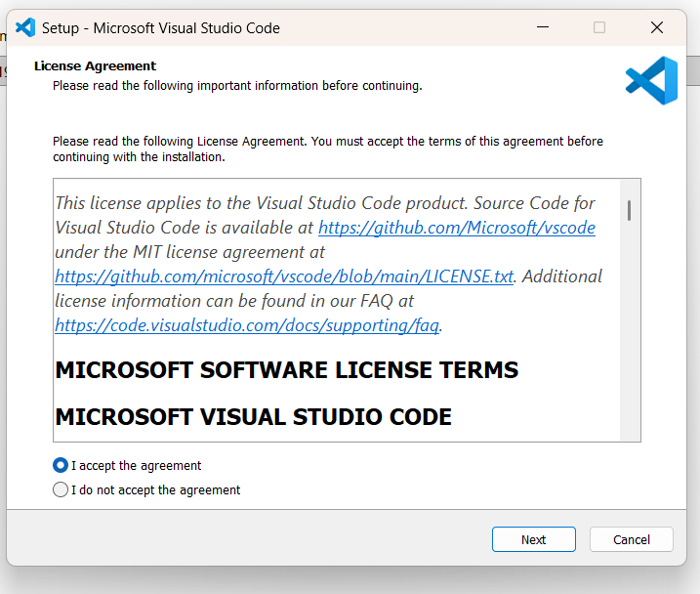Cancel the Visual Studio Code setup
This screenshot has width=700, height=594.
(632, 539)
